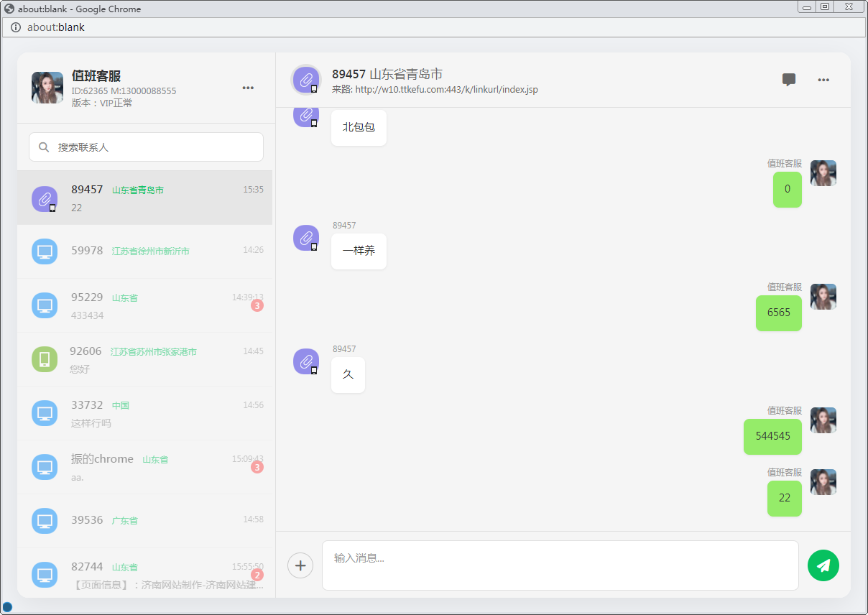Viewport: 868px width, 615px height.
Task: Expand the 值班客服 profile options menu
Action: (x=248, y=88)
